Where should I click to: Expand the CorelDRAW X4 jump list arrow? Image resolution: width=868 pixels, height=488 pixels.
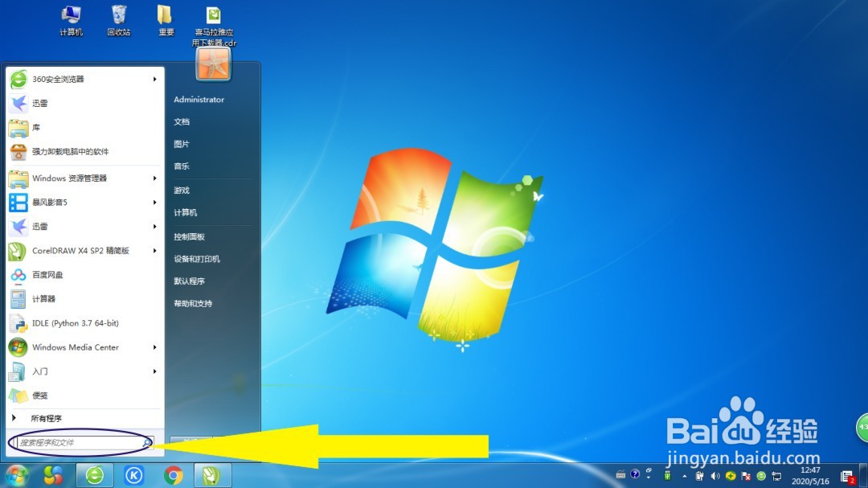click(155, 250)
